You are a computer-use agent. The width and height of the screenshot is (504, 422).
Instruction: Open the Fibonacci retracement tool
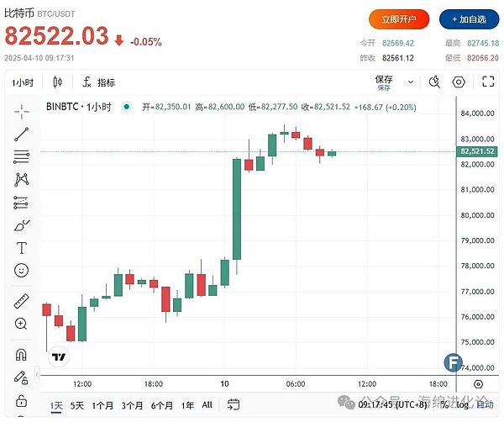22,156
